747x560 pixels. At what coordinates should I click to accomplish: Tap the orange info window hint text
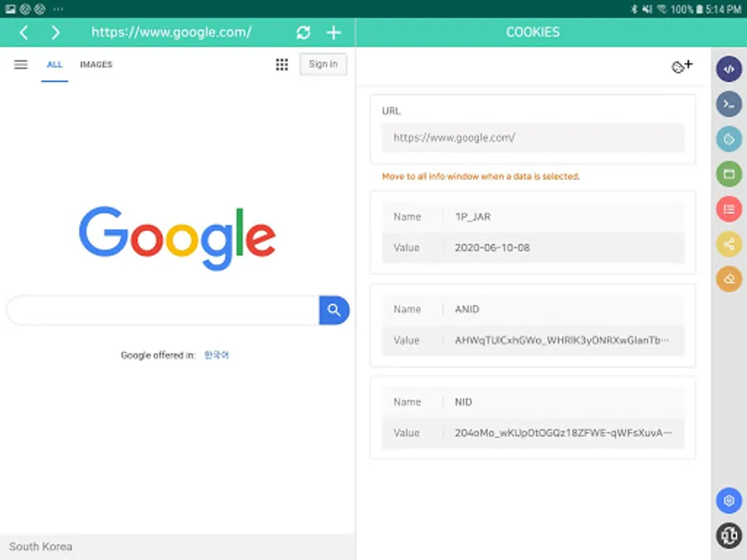pyautogui.click(x=481, y=177)
